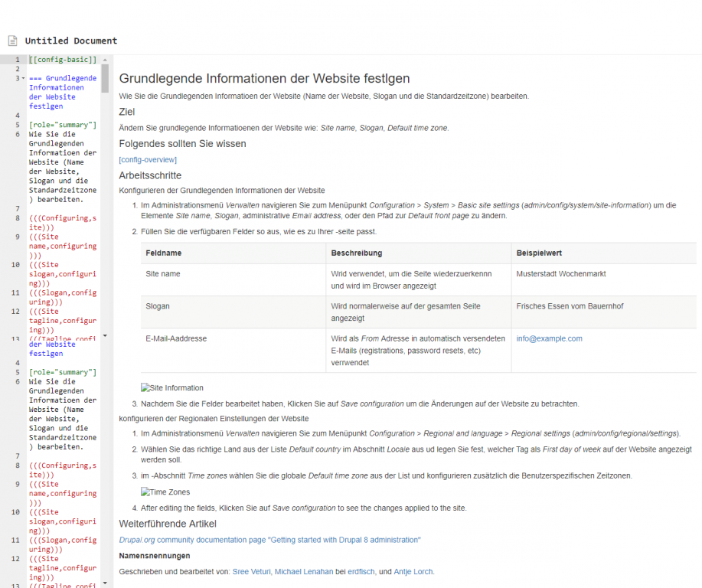The width and height of the screenshot is (702, 588).
Task: Click the broken Time Zones image icon
Action: pos(145,492)
